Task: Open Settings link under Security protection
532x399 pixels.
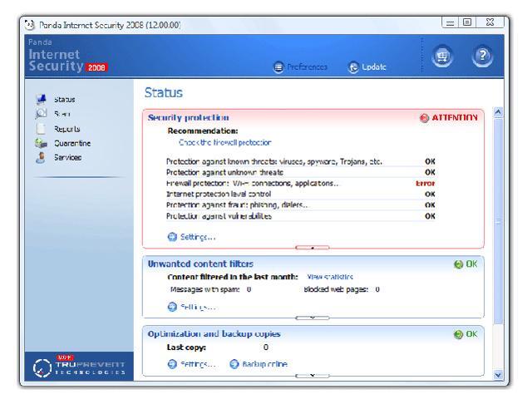Action: coord(198,237)
